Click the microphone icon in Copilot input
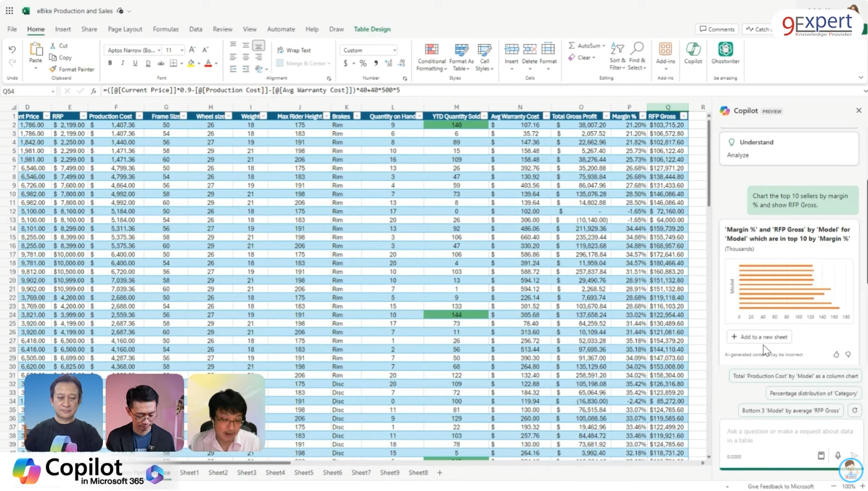 point(837,456)
